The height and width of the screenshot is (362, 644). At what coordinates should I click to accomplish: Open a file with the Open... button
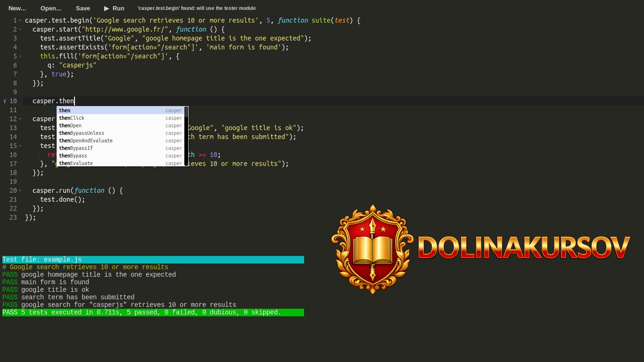(x=50, y=8)
